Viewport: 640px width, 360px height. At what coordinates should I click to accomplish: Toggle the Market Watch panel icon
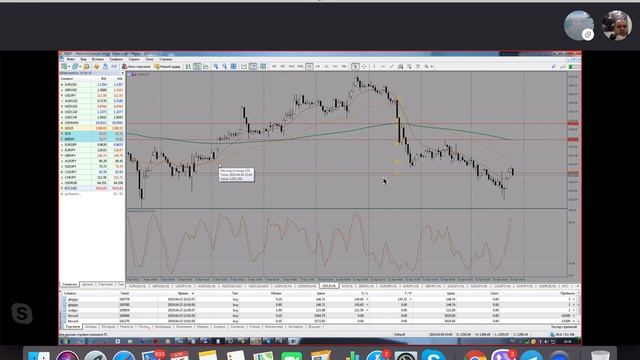pyautogui.click(x=86, y=66)
